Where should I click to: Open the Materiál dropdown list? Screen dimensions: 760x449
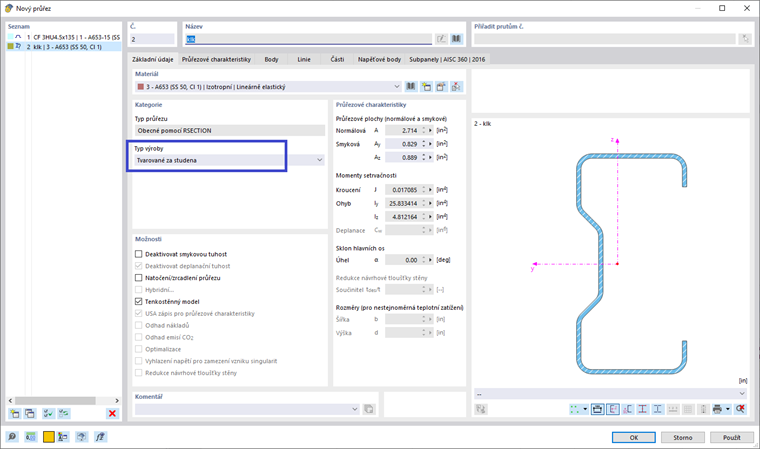pyautogui.click(x=396, y=87)
